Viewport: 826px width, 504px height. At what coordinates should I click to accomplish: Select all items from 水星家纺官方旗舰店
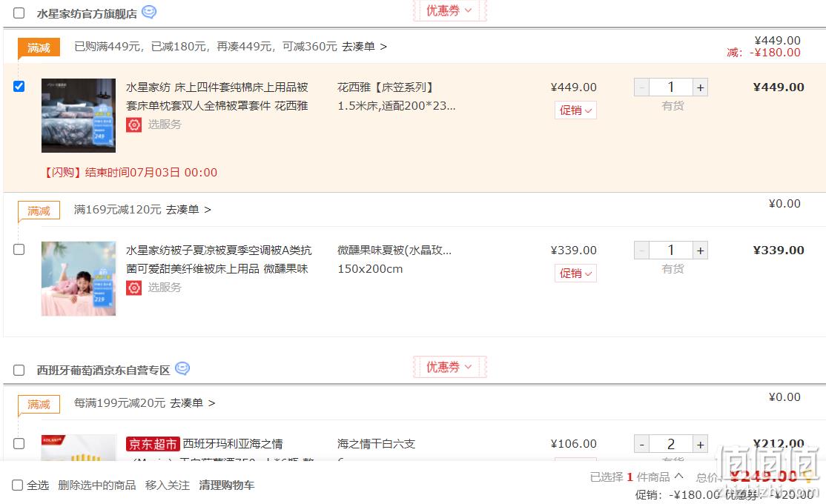19,13
